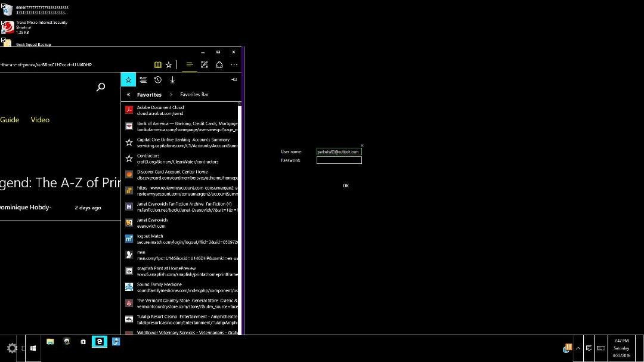Click the Password input field
644x362 pixels.
tap(339, 160)
